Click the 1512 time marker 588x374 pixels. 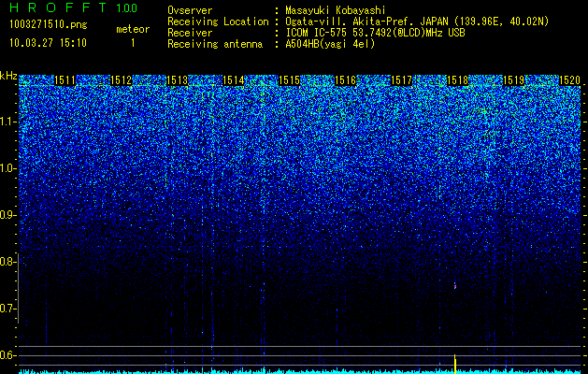122,80
